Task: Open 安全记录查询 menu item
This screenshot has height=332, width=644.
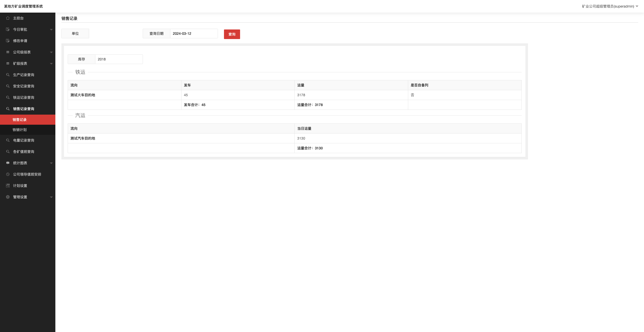Action: (x=28, y=86)
